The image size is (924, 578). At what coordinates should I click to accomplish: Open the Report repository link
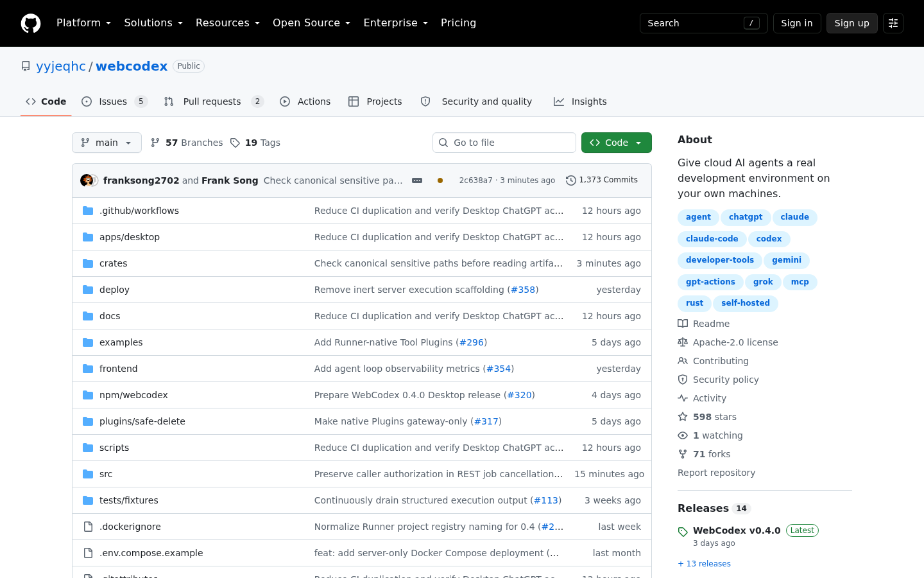(716, 473)
